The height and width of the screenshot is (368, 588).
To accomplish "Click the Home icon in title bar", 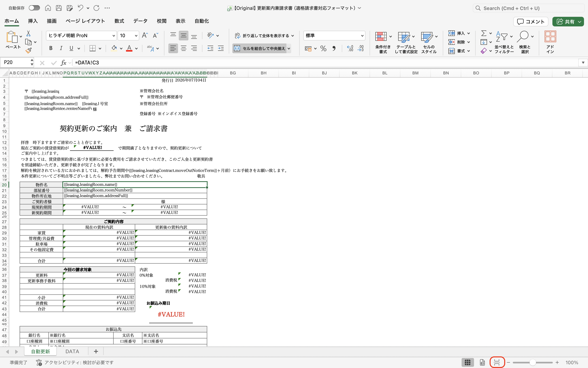I will pyautogui.click(x=48, y=8).
